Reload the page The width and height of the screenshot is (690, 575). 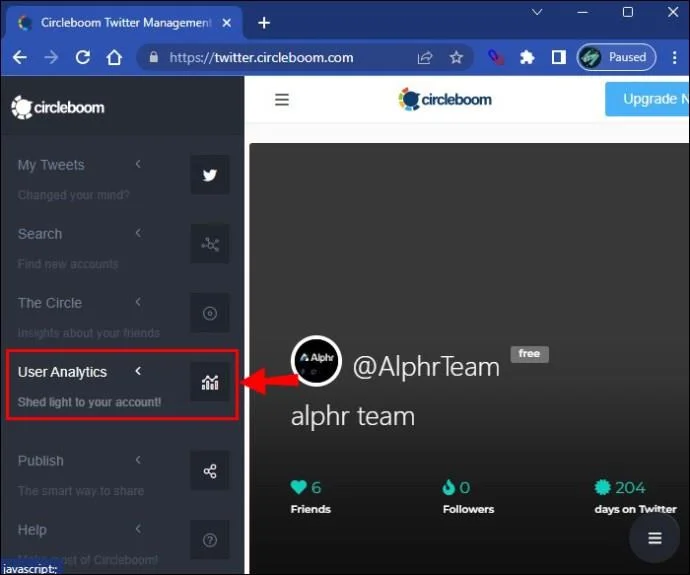(x=83, y=57)
